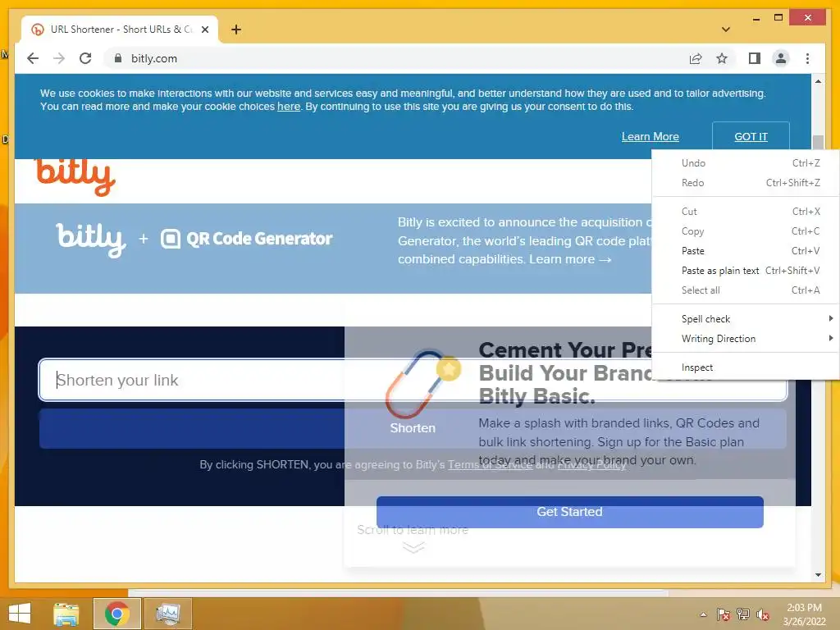
Task: Share this page using the share icon
Action: click(696, 58)
